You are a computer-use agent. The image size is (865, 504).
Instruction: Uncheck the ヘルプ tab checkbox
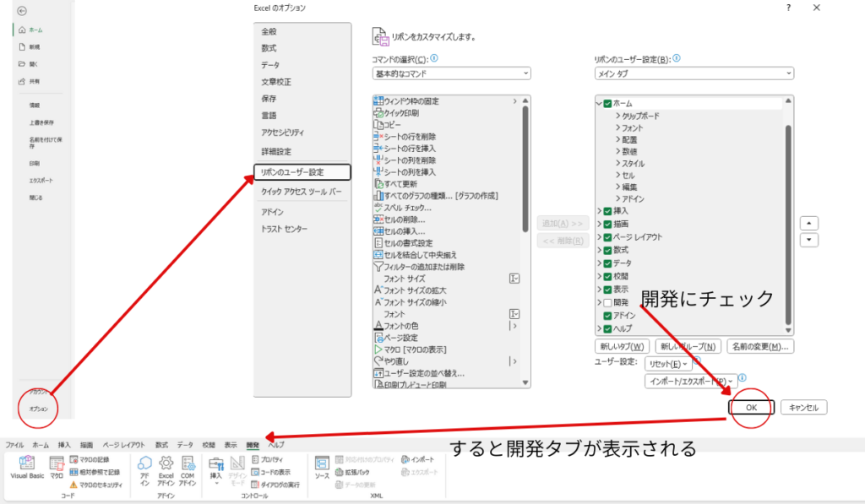pos(607,328)
